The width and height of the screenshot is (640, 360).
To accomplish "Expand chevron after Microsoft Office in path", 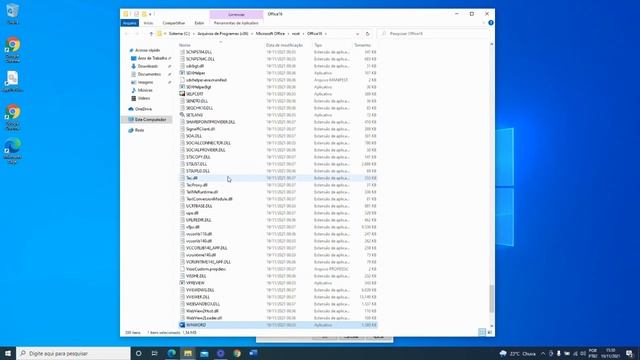I will (x=288, y=33).
